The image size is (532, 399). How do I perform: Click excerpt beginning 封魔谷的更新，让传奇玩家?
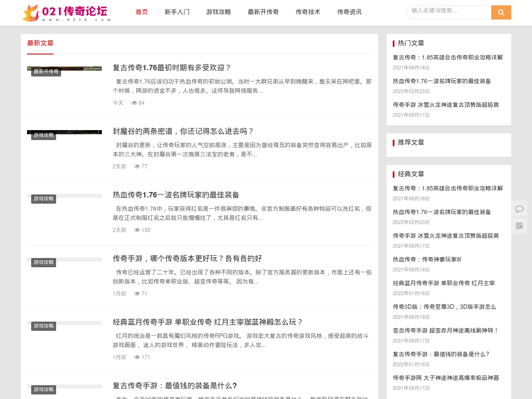[x=242, y=150]
